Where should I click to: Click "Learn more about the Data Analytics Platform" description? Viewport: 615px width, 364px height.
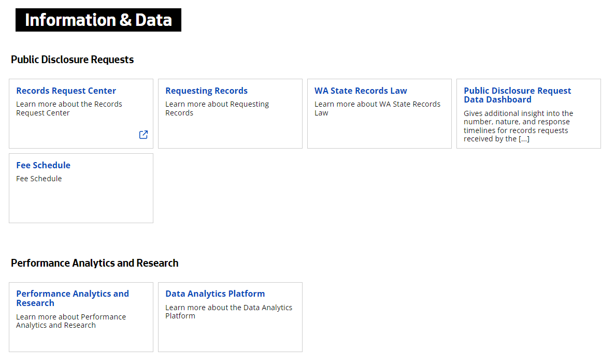228,312
